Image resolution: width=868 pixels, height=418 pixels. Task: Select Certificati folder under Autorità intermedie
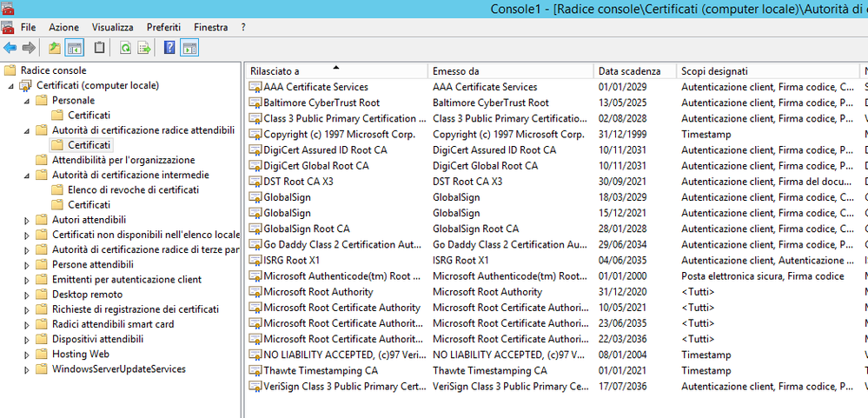(x=89, y=205)
